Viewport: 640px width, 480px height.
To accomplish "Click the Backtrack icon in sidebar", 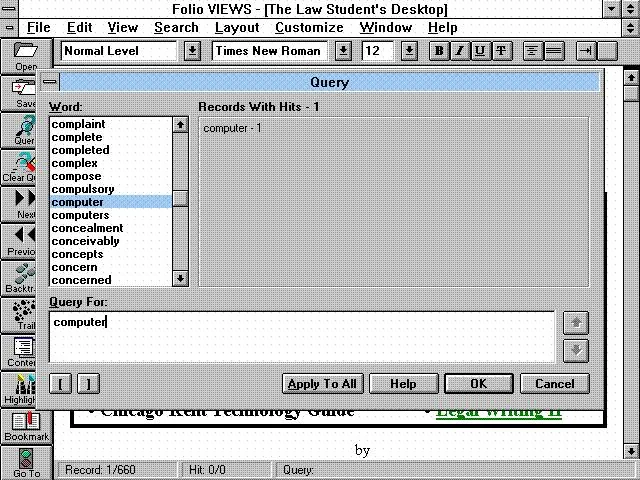I will click(x=24, y=279).
